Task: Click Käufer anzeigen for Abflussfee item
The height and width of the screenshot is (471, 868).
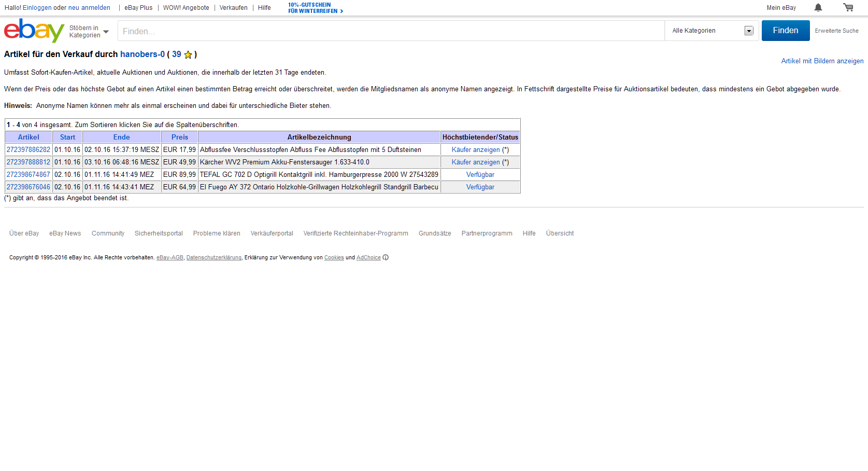Action: 476,149
